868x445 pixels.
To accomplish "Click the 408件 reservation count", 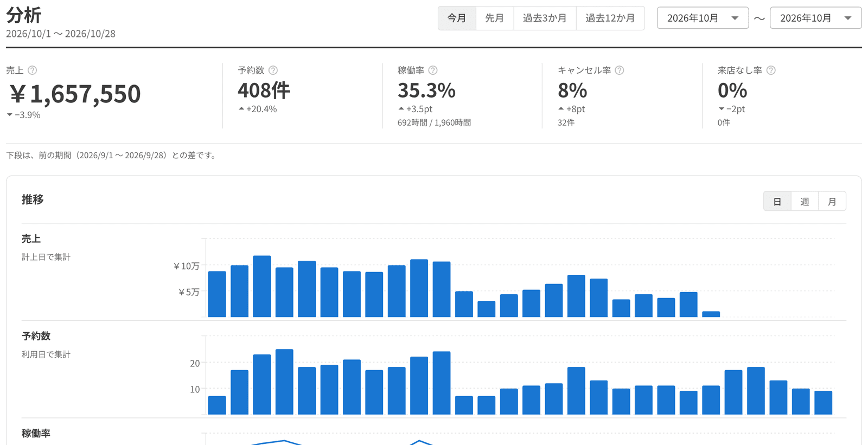I will pos(264,91).
